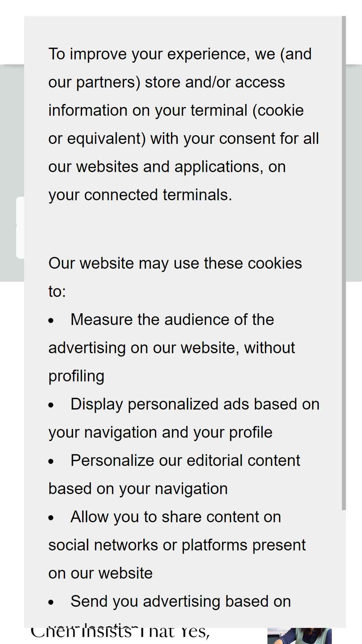Click the scrollbar track below the thumb
Screen dimensions: 362x644
344,569
